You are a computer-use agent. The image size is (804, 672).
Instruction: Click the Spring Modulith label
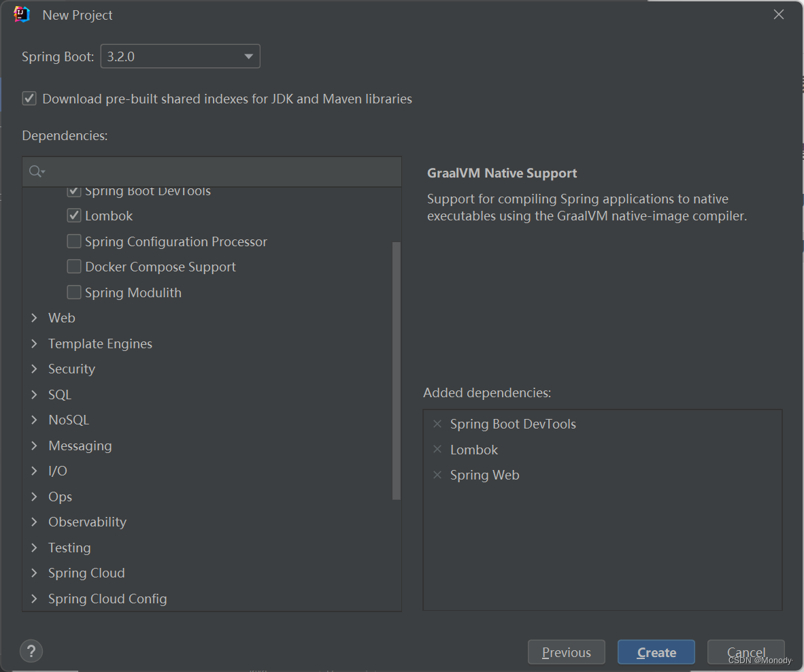(x=133, y=292)
